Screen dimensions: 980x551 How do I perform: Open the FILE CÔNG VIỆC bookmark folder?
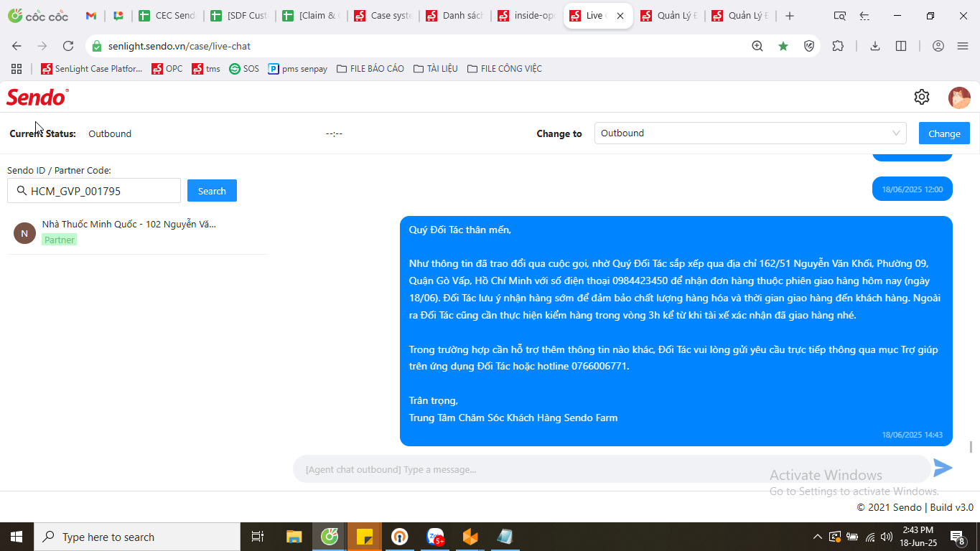[x=504, y=69]
